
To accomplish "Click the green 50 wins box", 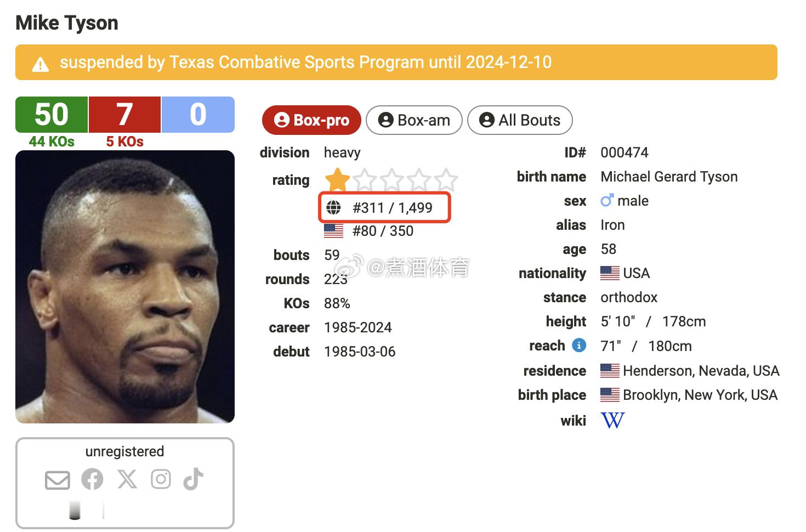I will tap(52, 115).
